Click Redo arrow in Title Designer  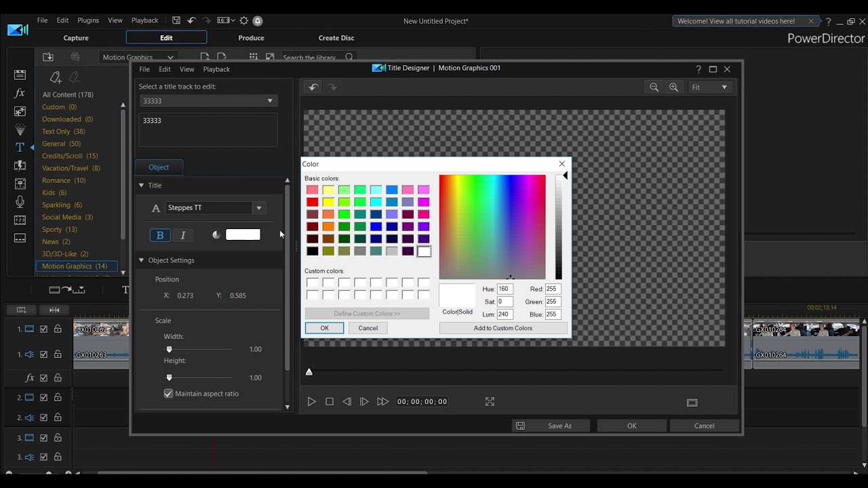332,87
